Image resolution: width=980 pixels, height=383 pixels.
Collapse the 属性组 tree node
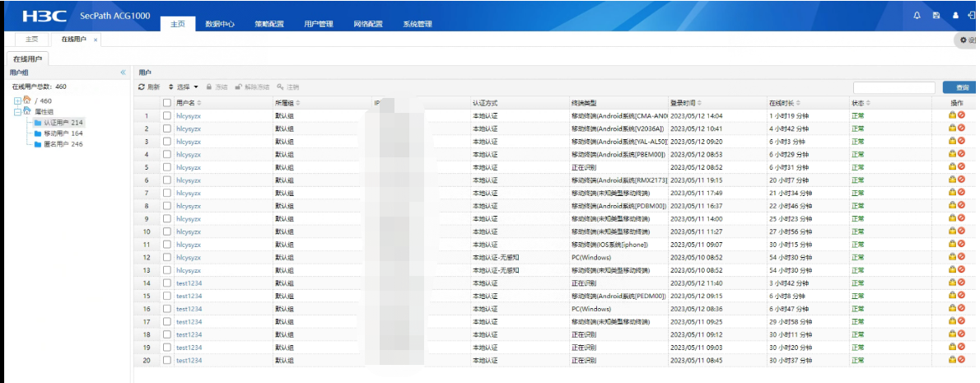[17, 112]
